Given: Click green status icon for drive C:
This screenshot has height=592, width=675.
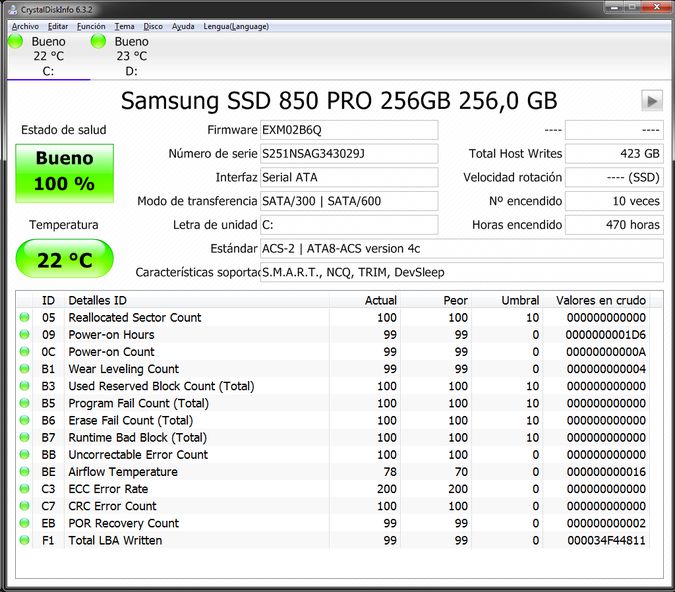Looking at the screenshot, I should pos(15,41).
